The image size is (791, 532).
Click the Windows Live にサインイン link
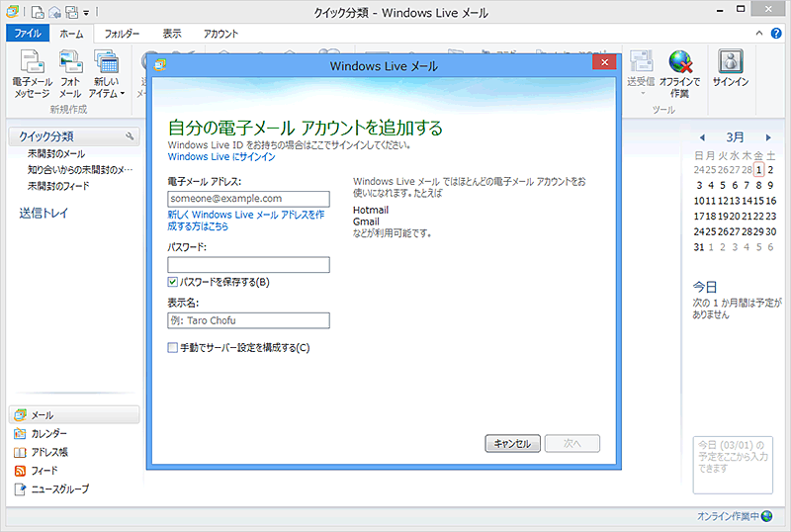(221, 157)
